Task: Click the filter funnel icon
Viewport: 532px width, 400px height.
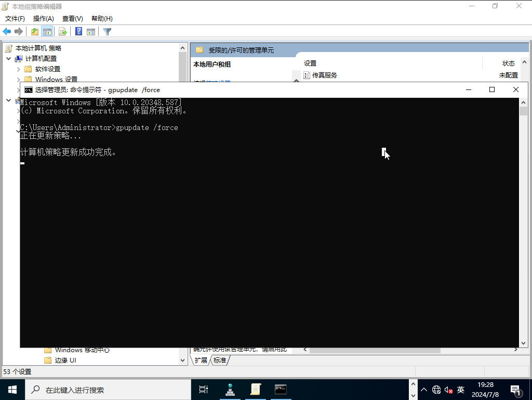Action: click(x=107, y=32)
